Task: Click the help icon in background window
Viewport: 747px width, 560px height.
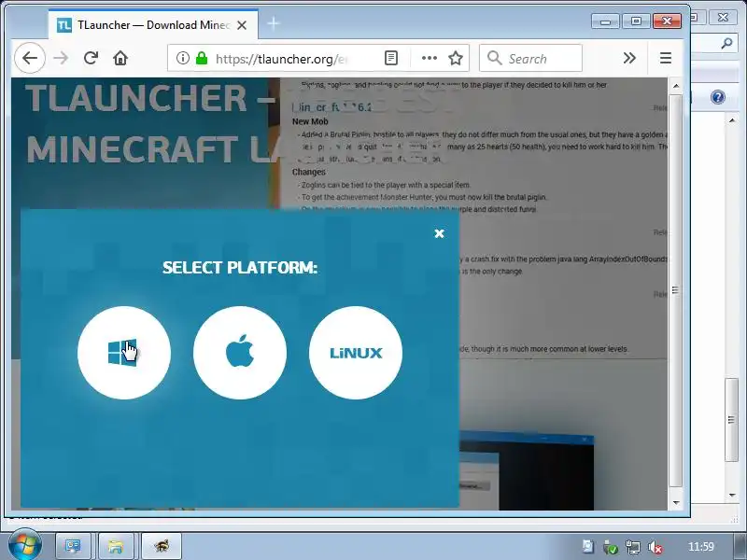Action: coord(717,97)
